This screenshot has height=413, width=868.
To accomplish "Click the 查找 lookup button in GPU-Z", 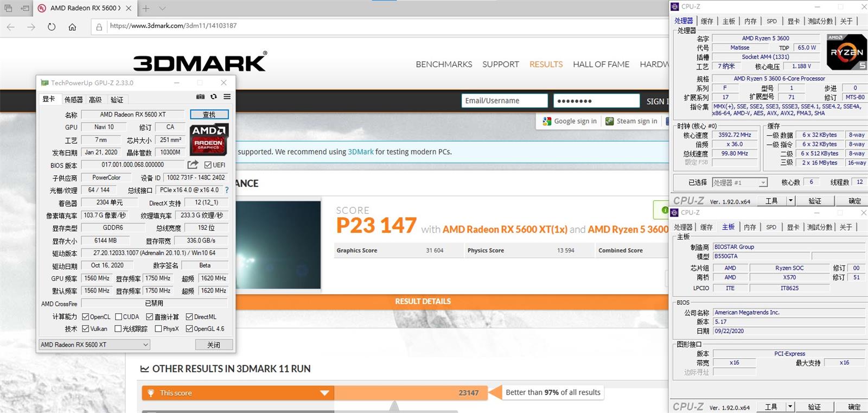I will 209,115.
